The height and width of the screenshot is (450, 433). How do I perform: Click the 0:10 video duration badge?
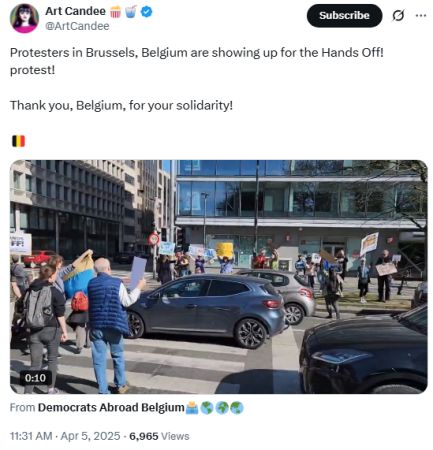click(x=35, y=378)
